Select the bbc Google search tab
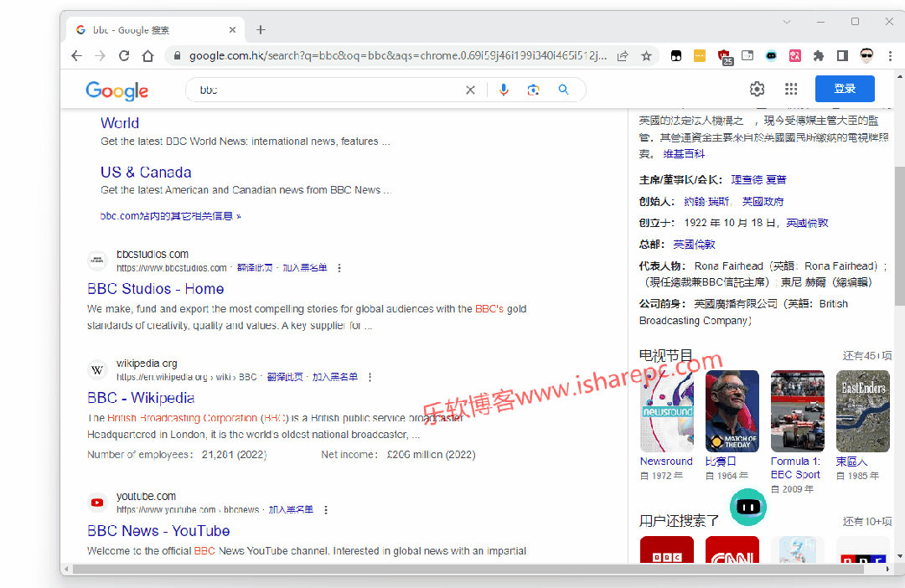The image size is (905, 588). pos(155,30)
